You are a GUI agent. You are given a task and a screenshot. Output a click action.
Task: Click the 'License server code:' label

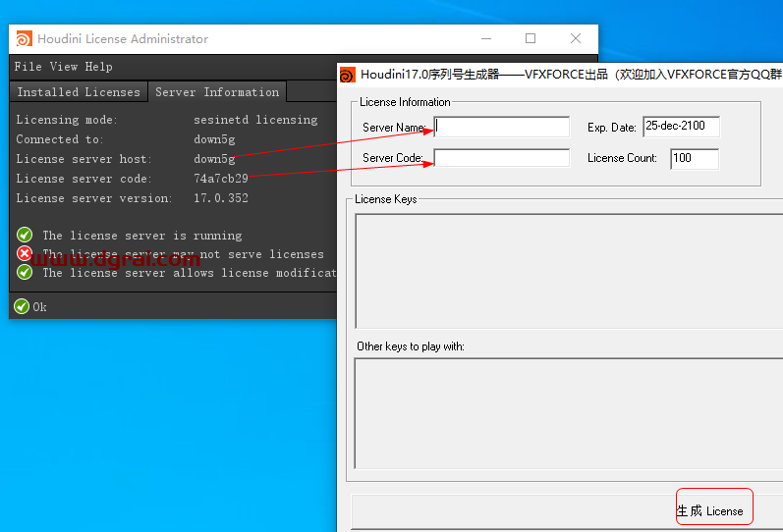[84, 179]
